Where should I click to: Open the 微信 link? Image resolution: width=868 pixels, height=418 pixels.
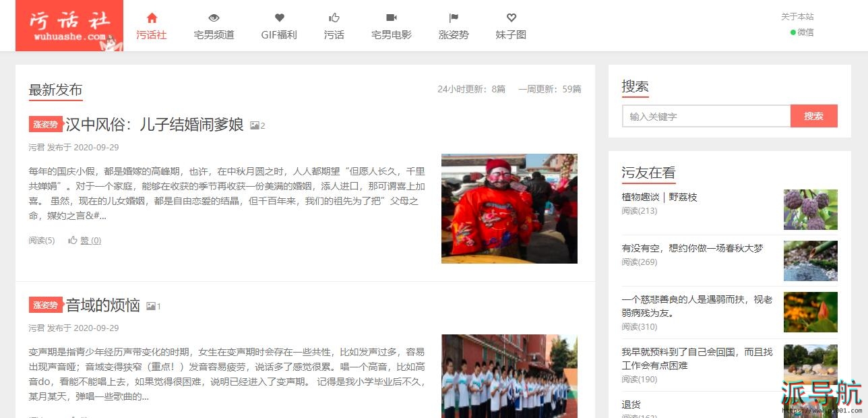[802, 32]
